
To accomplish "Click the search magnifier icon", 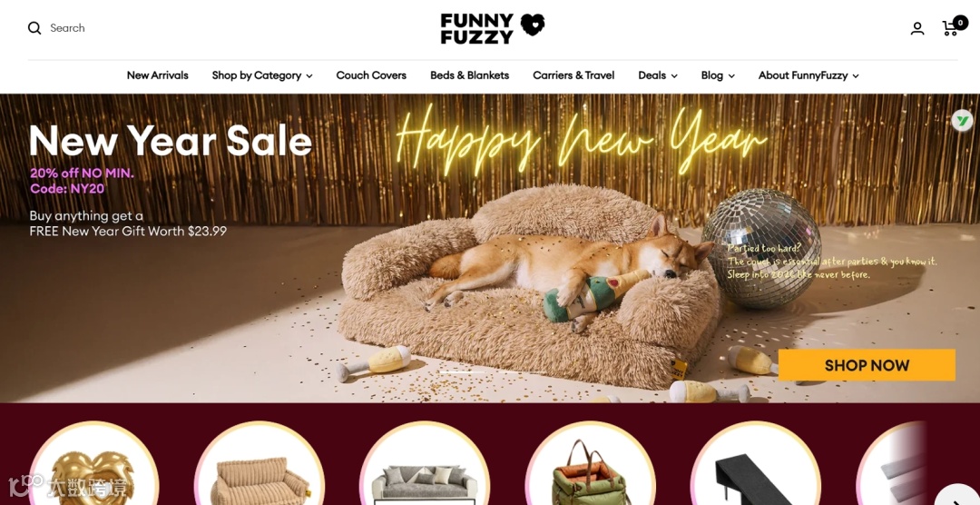I will tap(34, 28).
